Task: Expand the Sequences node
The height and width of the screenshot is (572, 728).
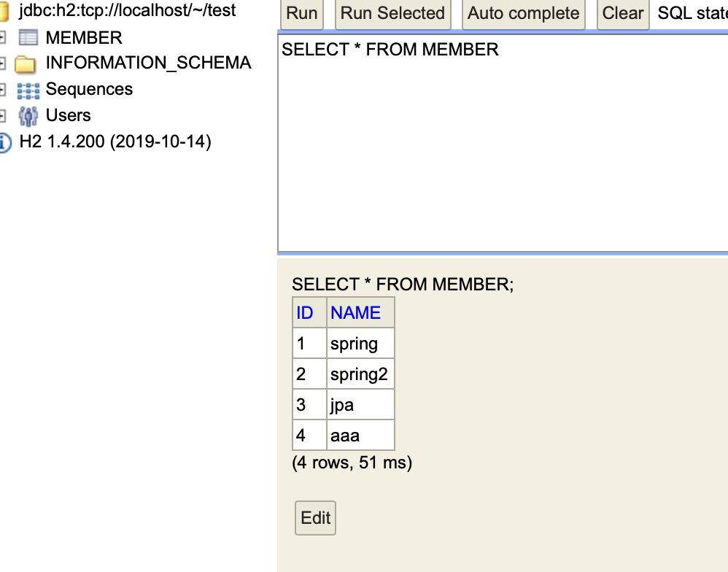Action: pyautogui.click(x=2, y=90)
